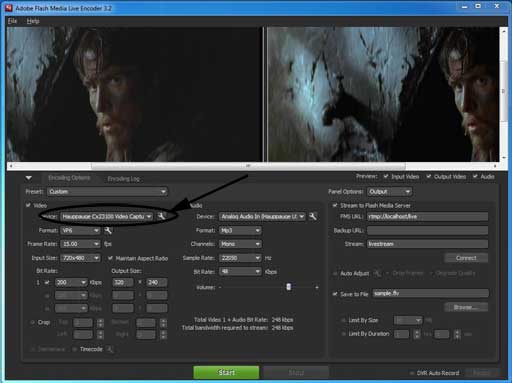Open the Channels dropdown showing Mono

coord(240,244)
